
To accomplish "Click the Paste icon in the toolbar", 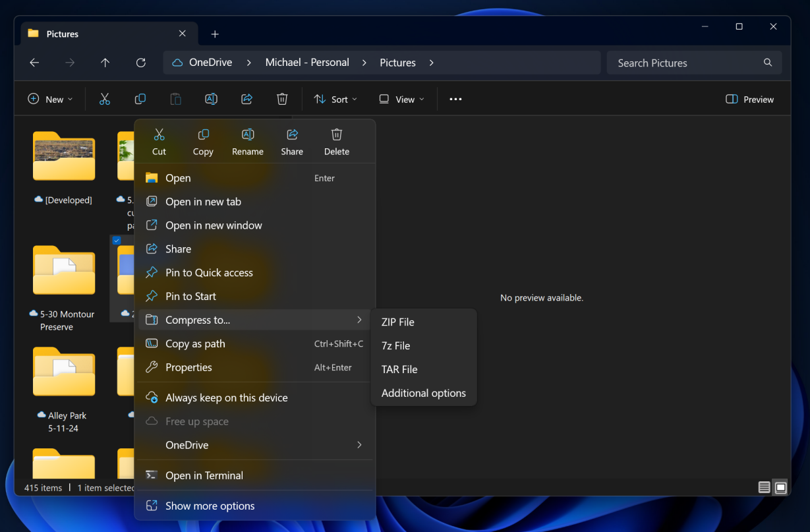I will (x=175, y=98).
